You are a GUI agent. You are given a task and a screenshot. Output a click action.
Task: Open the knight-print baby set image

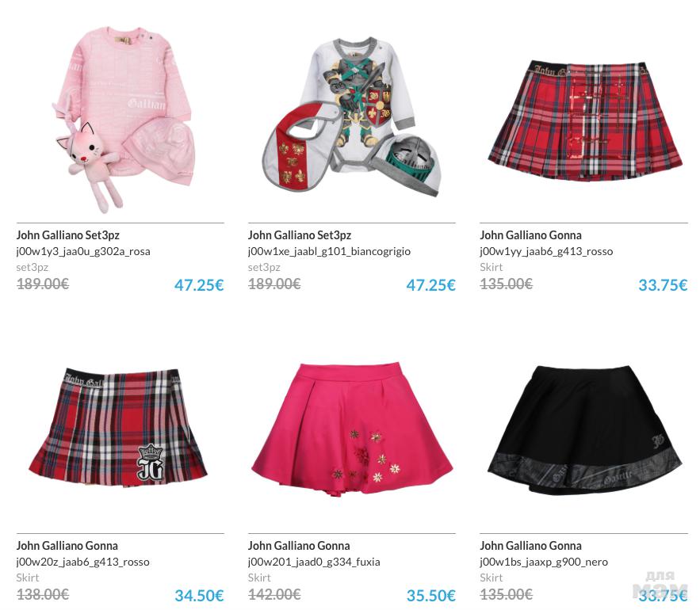[352, 117]
